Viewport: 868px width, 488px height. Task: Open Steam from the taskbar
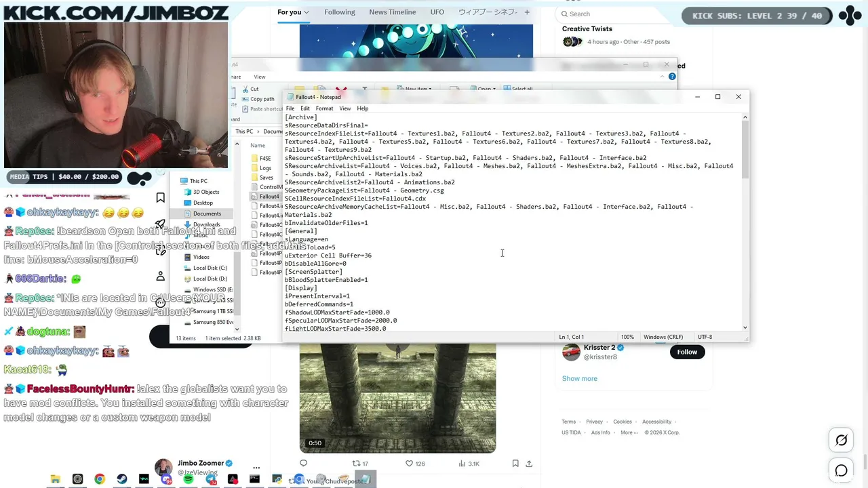[122, 479]
